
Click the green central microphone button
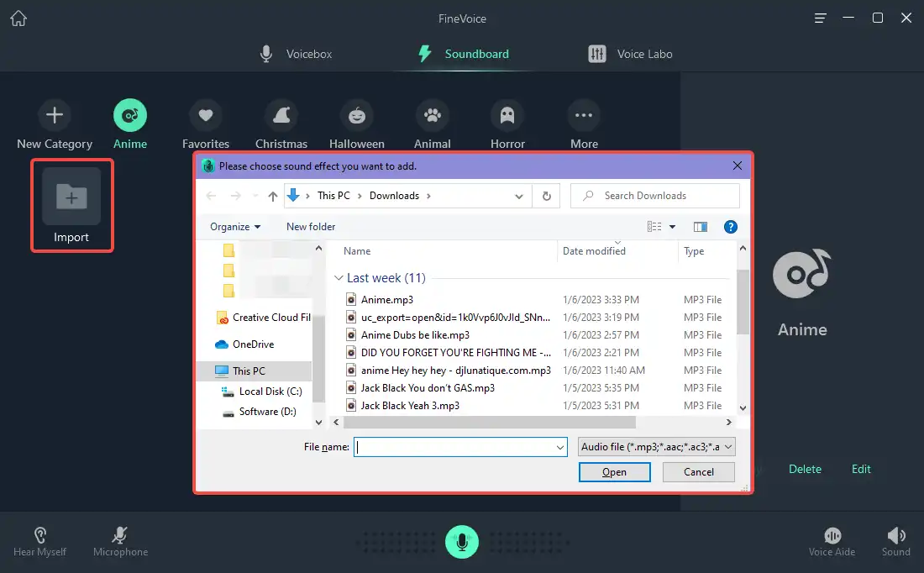462,542
